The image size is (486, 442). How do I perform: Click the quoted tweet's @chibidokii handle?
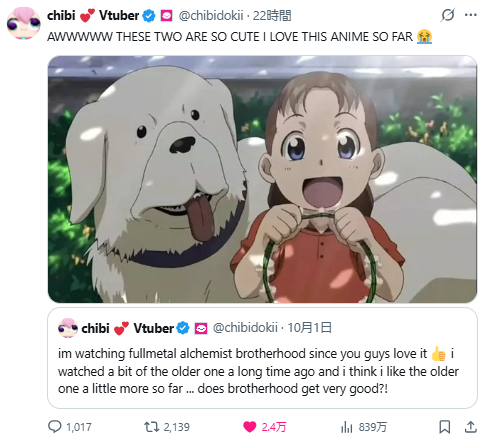245,328
